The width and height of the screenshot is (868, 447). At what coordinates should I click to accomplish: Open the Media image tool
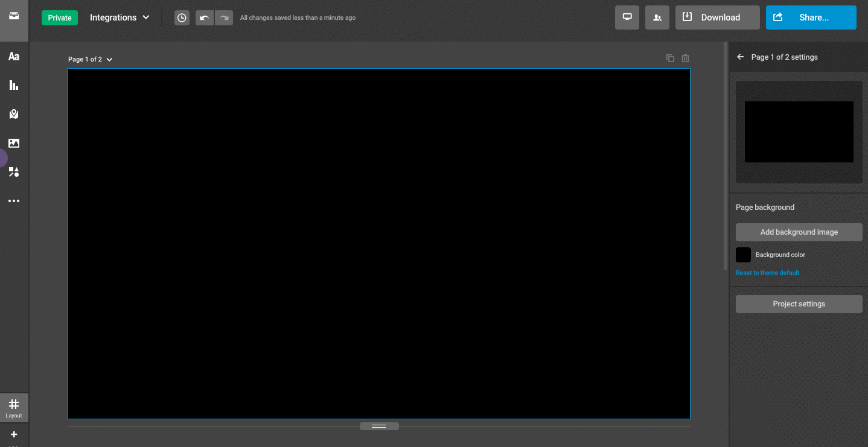click(14, 143)
